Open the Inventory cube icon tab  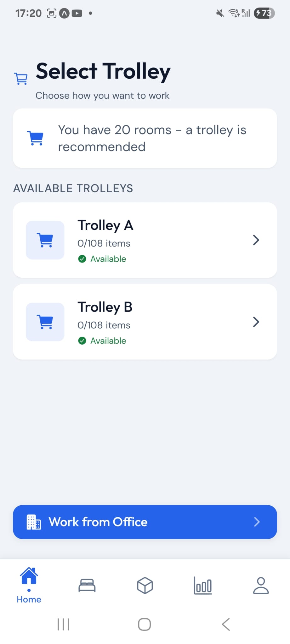click(x=145, y=586)
